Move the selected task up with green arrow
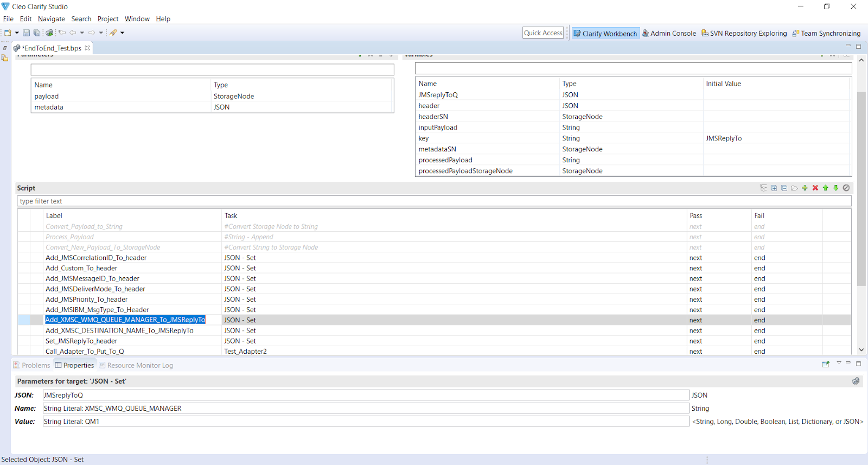 [x=825, y=188]
